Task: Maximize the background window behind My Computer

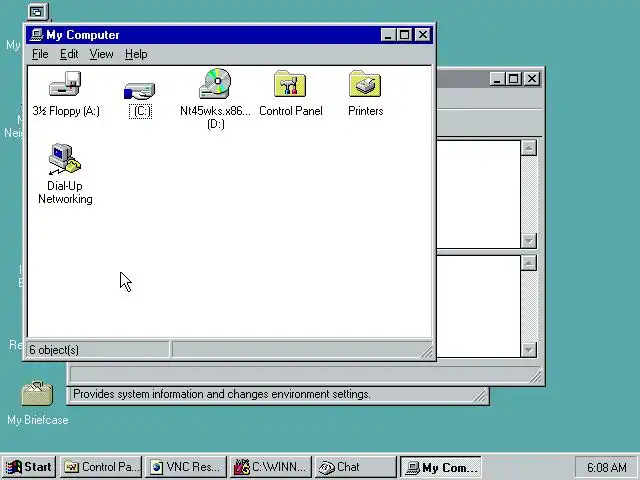Action: [513, 79]
